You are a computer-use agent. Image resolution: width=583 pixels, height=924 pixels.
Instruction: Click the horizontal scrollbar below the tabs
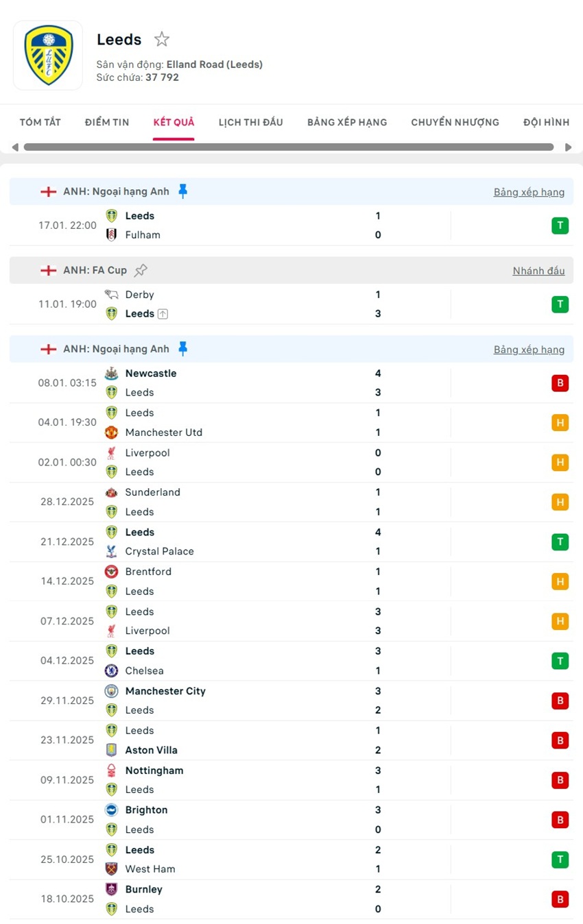point(288,146)
